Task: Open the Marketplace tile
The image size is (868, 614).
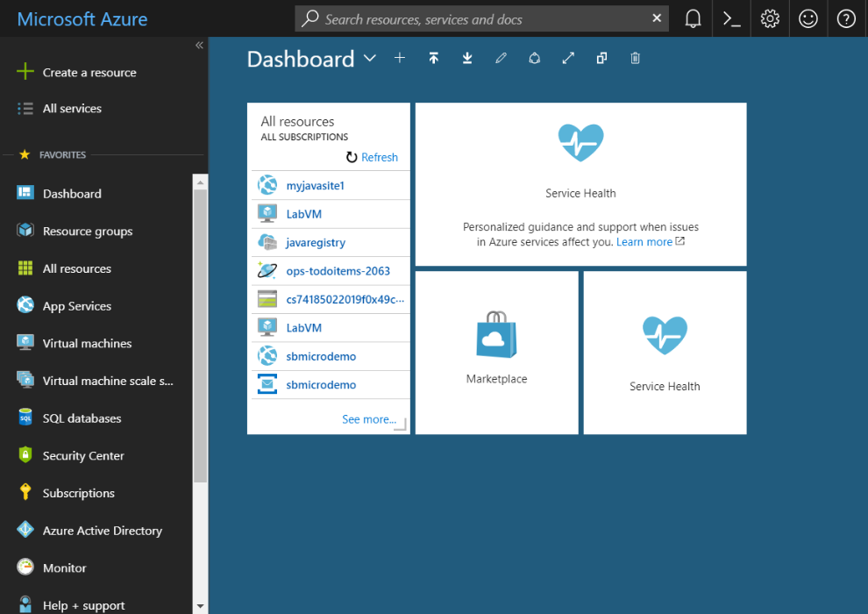Action: pos(496,353)
